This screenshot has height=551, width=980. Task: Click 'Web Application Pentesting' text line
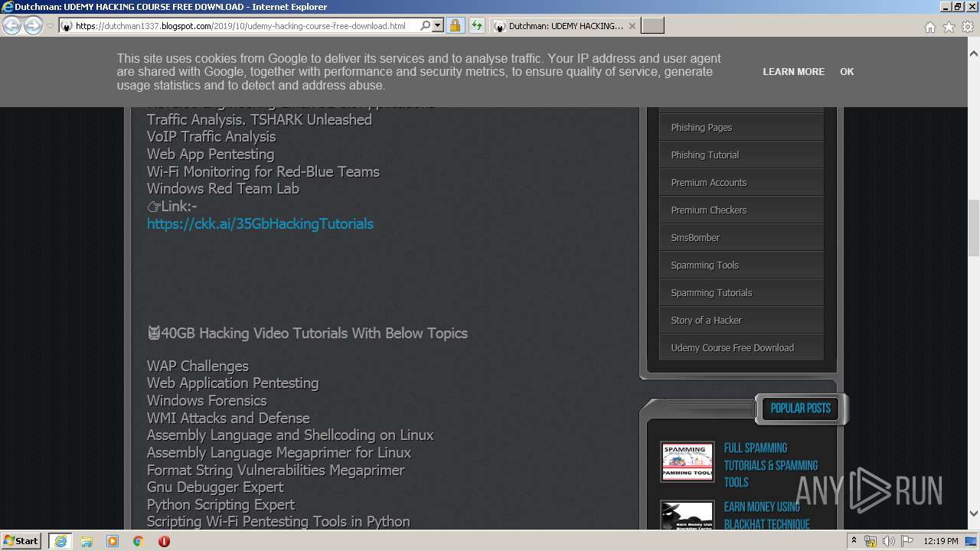point(233,383)
